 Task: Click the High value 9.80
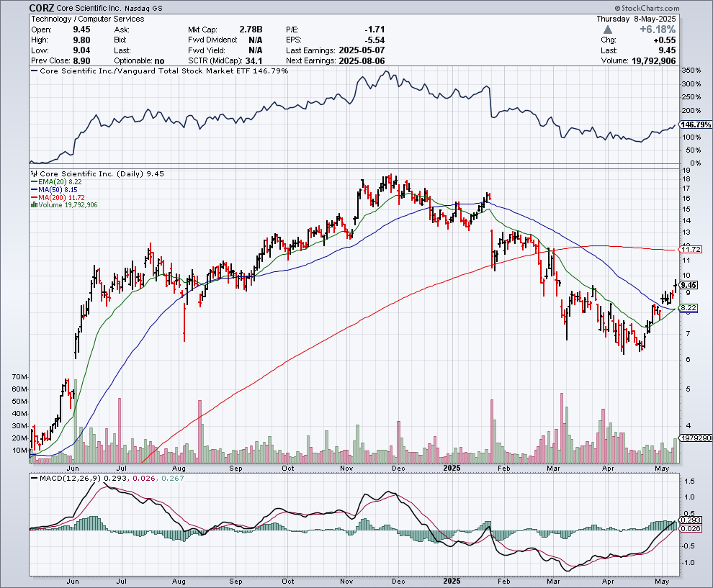point(82,40)
